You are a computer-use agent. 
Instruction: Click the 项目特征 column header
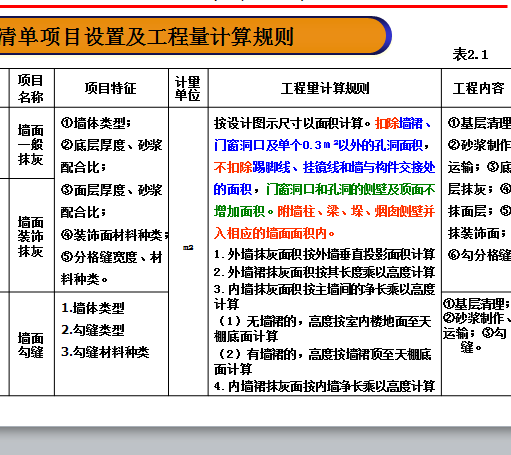pos(111,88)
